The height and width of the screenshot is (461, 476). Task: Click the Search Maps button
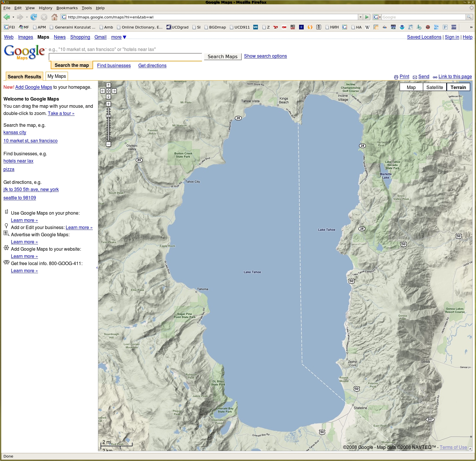[222, 56]
